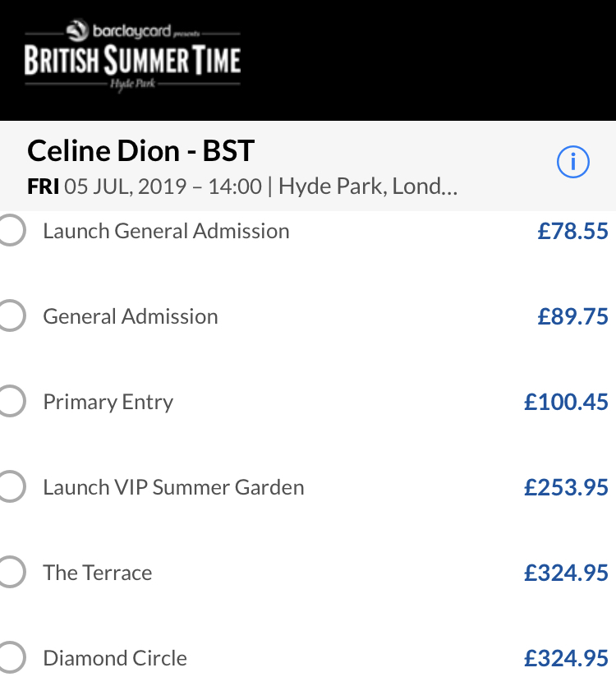This screenshot has height=700, width=616.
Task: Tap the £89.75 General Admission price
Action: coord(572,316)
